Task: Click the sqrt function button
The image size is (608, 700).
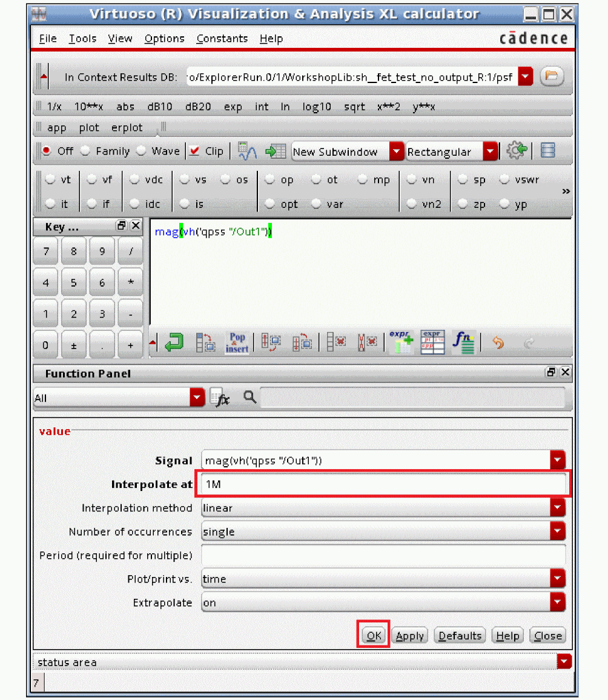Action: point(355,107)
